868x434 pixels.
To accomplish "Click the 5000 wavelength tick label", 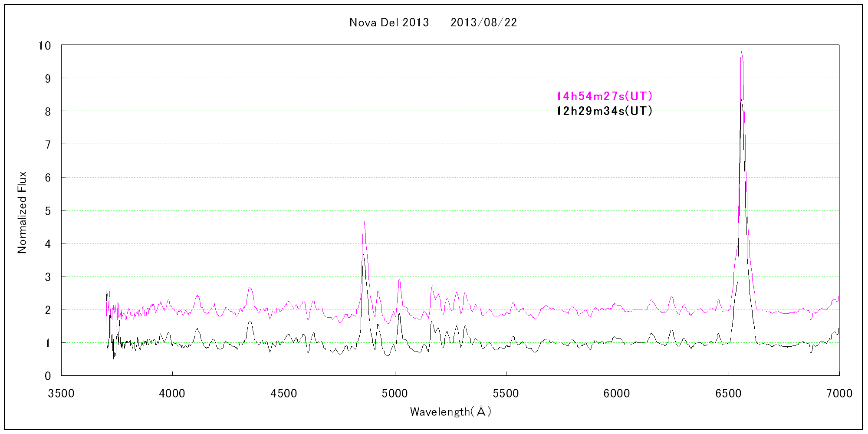I will coord(395,394).
